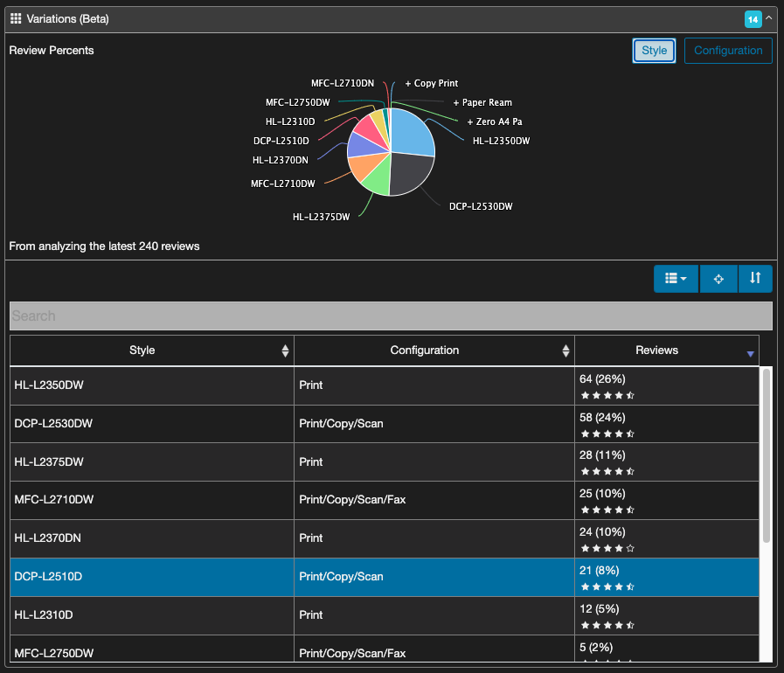Select the HL-L2370DN table row
Image resolution: width=784 pixels, height=673 pixels.
[385, 539]
